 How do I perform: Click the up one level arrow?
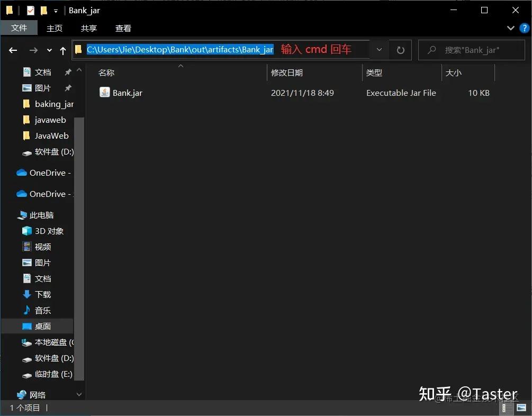[x=63, y=50]
